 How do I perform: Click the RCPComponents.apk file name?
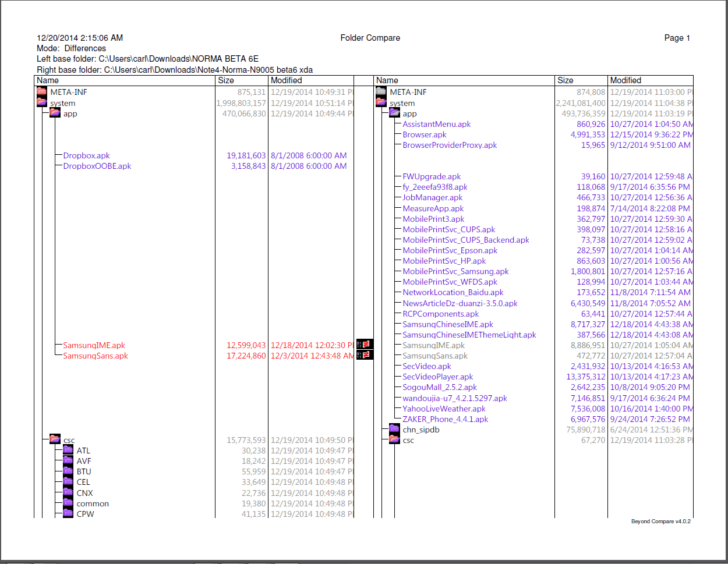(441, 314)
